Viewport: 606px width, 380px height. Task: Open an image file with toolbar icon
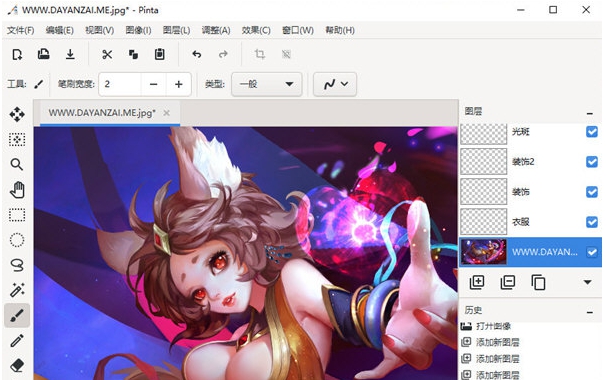pos(43,54)
